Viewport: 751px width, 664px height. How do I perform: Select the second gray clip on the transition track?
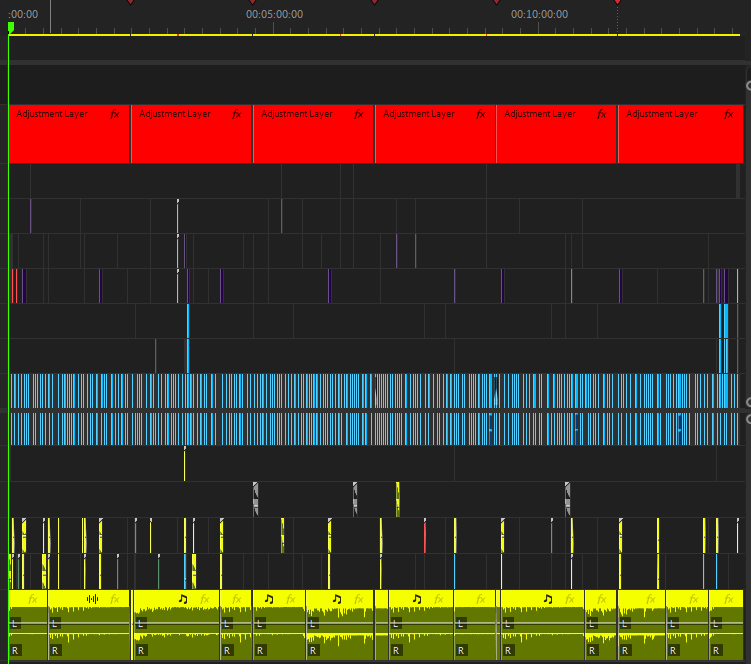click(355, 499)
